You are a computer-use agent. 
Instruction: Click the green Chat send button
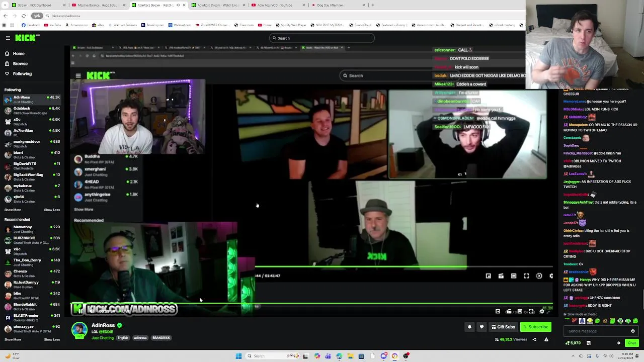point(632,343)
